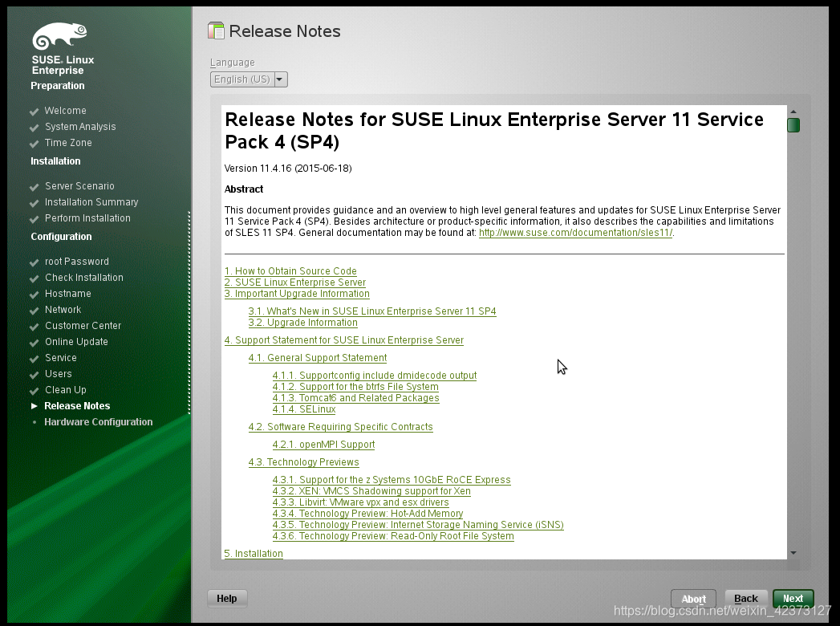This screenshot has width=840, height=626.
Task: Open '4.1.4. SELinux' link
Action: [304, 409]
